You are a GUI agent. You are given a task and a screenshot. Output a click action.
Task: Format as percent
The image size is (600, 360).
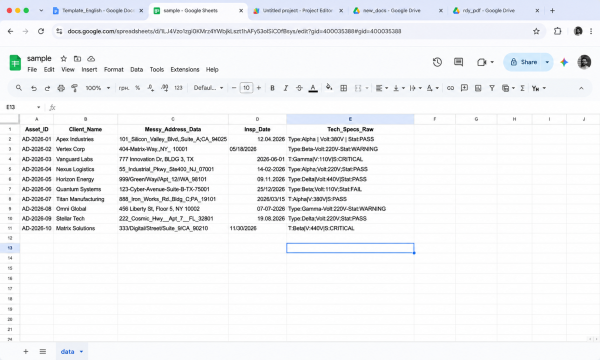(137, 88)
